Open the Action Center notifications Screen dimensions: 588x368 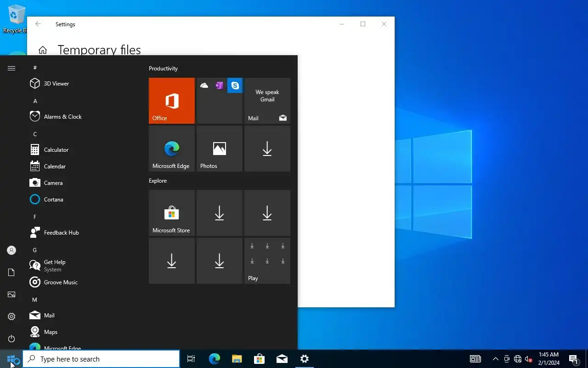(x=573, y=359)
